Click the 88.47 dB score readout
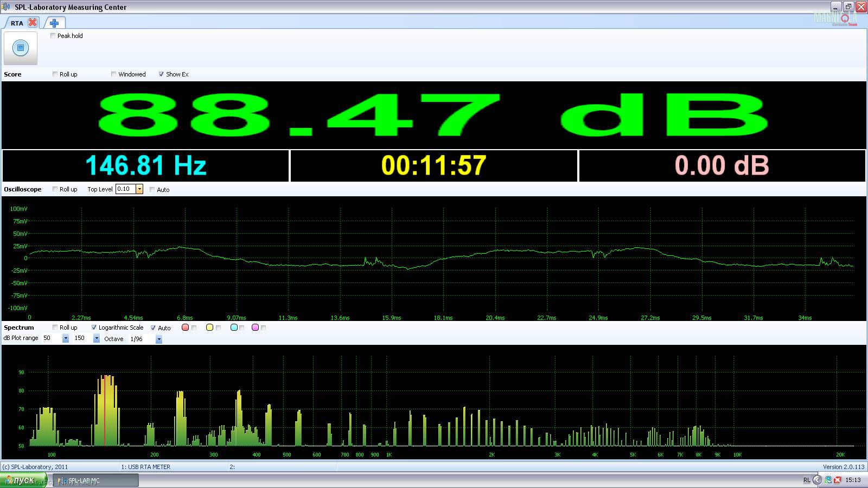 click(433, 115)
